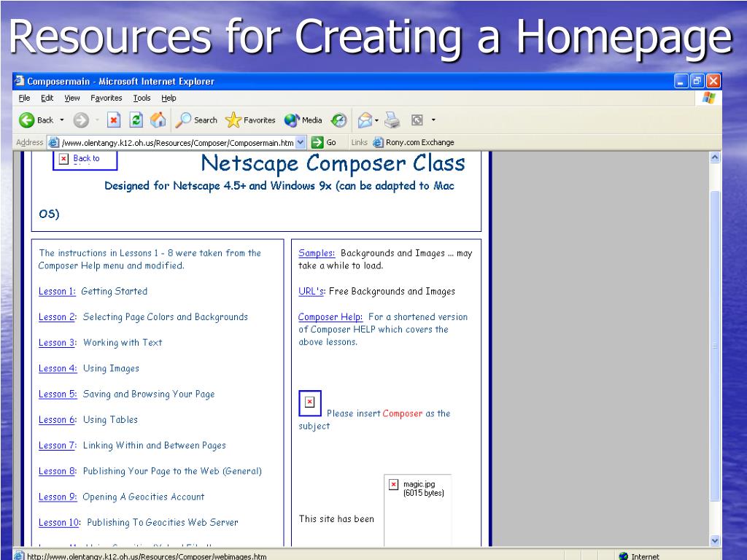The height and width of the screenshot is (560, 747).
Task: Open the Help menu
Action: click(x=169, y=98)
